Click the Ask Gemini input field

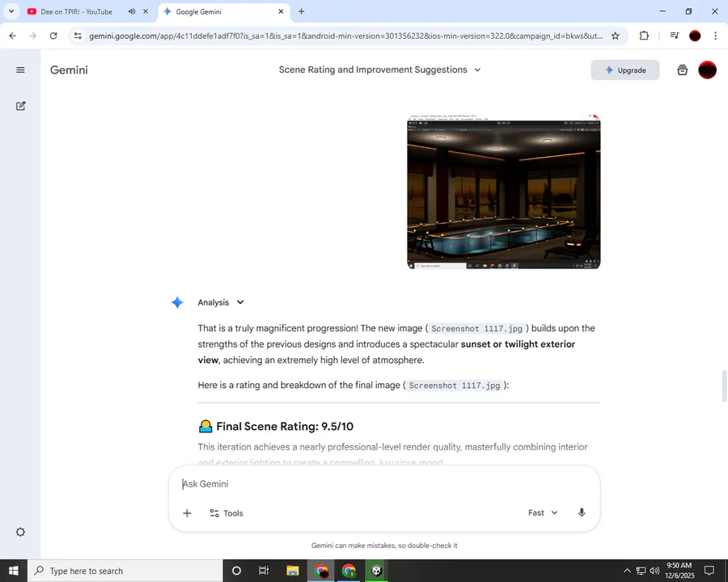click(x=384, y=484)
